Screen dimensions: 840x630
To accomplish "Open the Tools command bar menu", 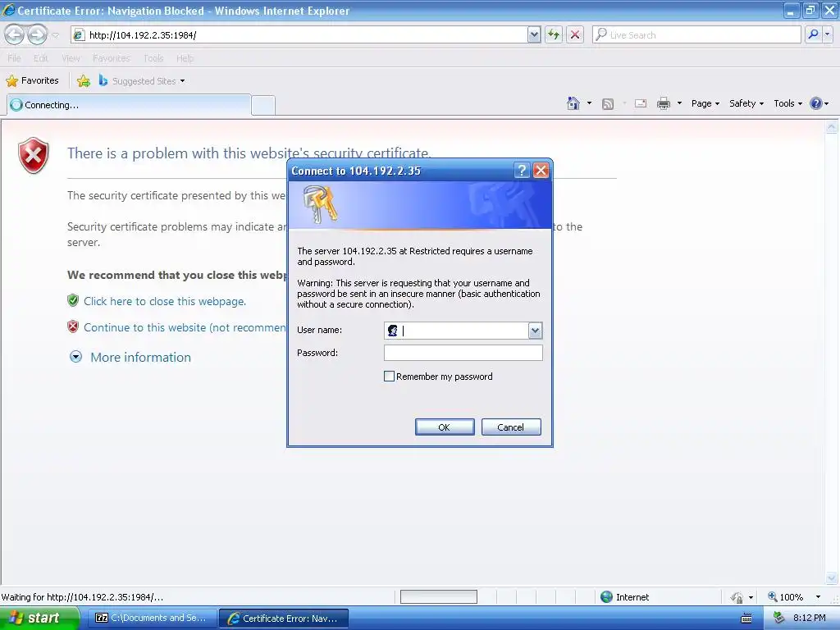I will pos(788,103).
